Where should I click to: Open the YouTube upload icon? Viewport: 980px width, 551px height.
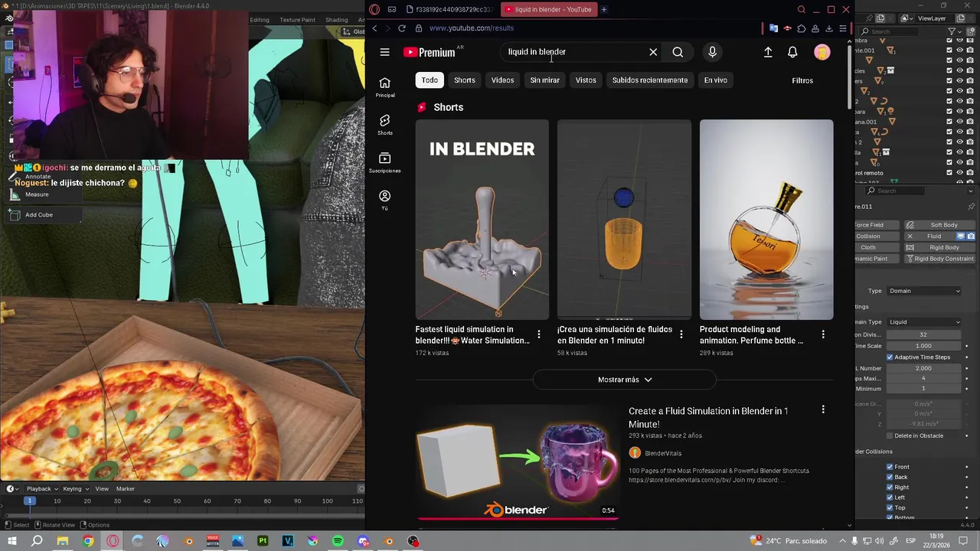point(768,52)
